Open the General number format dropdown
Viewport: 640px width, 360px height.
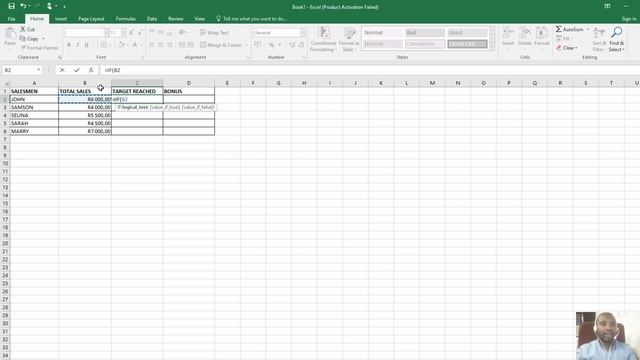(x=302, y=32)
